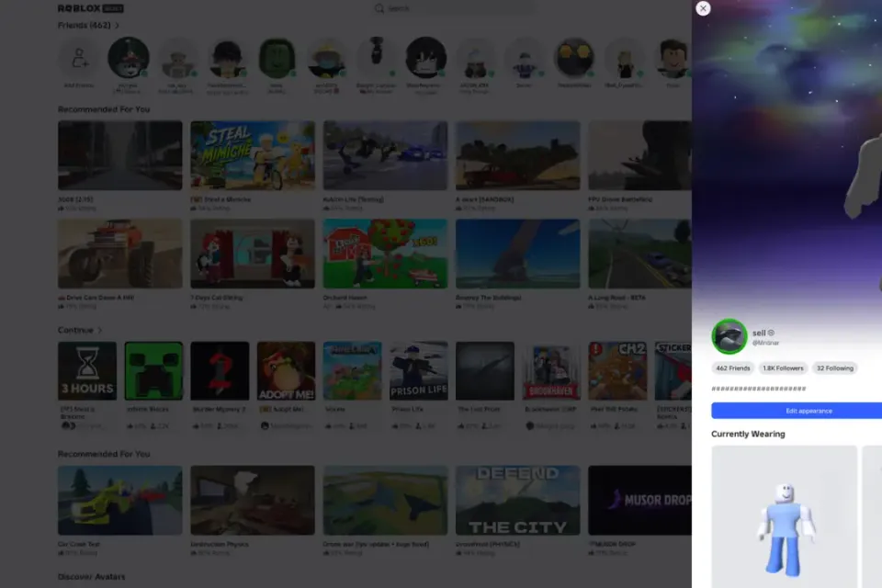Open the 3 HOURS hourglass game icon
This screenshot has height=588, width=882.
(x=87, y=371)
